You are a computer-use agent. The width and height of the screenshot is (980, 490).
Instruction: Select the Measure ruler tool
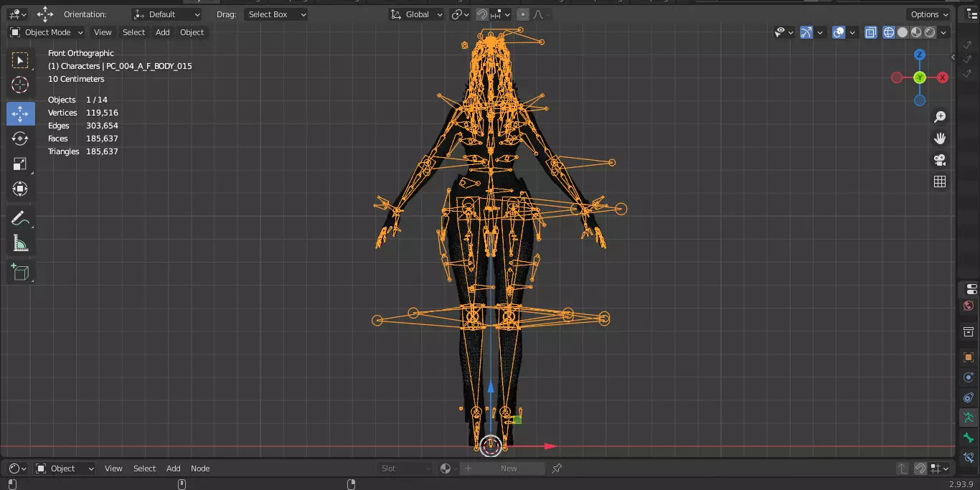point(20,243)
